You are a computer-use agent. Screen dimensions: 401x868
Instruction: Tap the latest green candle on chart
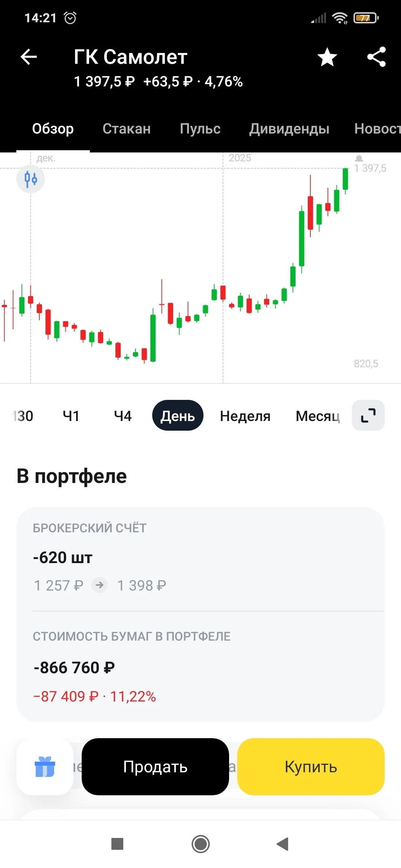click(345, 179)
